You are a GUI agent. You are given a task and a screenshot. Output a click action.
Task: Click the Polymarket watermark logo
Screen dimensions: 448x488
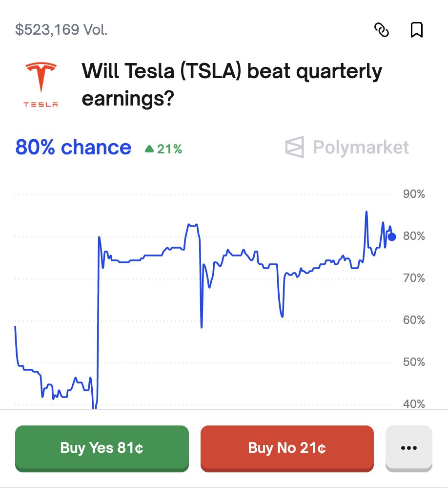pyautogui.click(x=346, y=147)
